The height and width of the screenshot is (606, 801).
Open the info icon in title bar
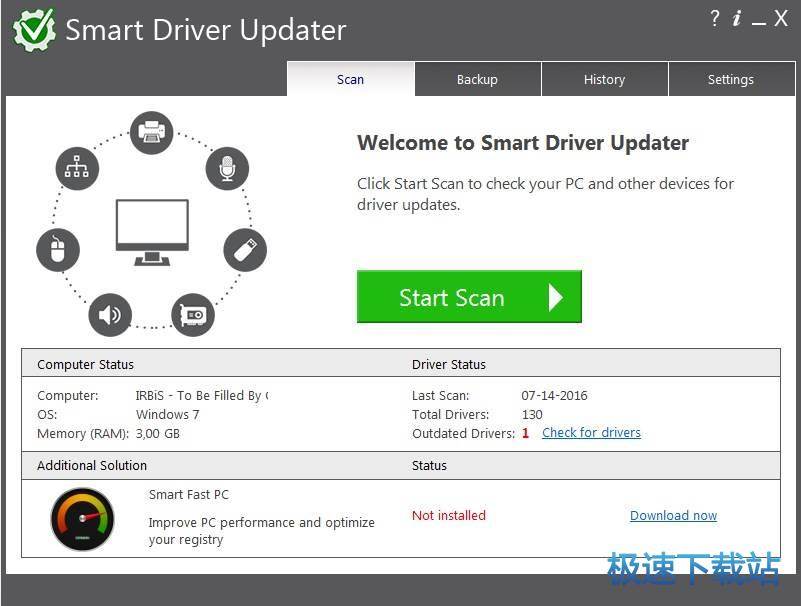pyautogui.click(x=737, y=18)
